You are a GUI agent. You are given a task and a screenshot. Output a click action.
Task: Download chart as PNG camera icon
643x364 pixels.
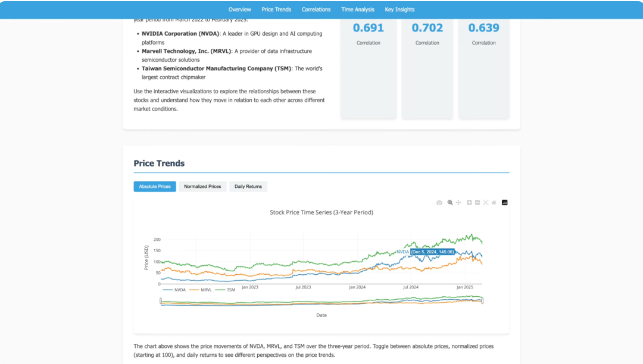pos(439,203)
